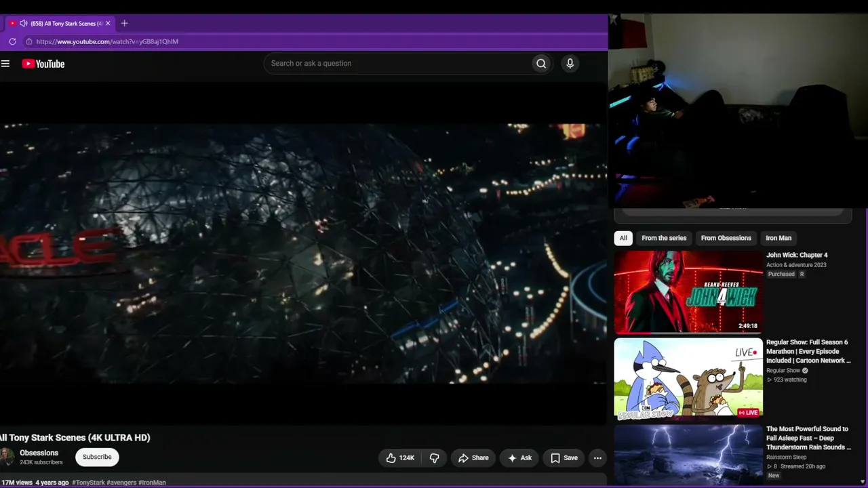Switch to the All Tony Stark Scenes browser tab

pos(60,23)
